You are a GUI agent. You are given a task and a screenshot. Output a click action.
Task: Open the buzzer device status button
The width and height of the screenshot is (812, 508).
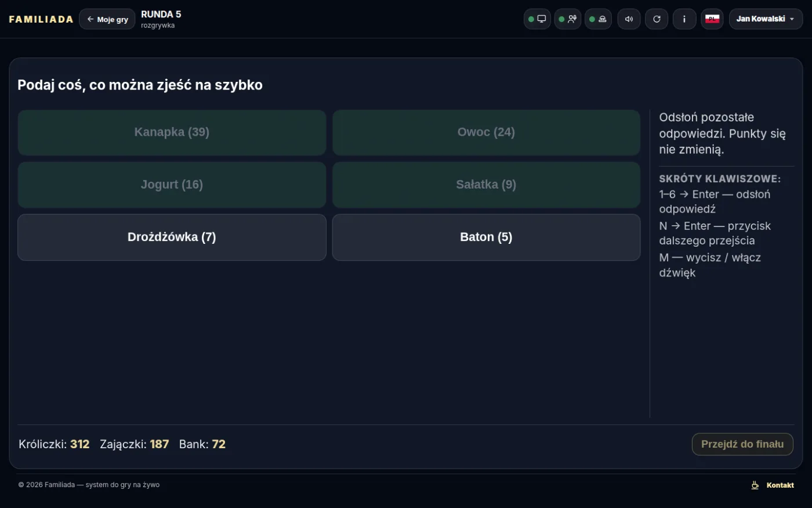598,19
